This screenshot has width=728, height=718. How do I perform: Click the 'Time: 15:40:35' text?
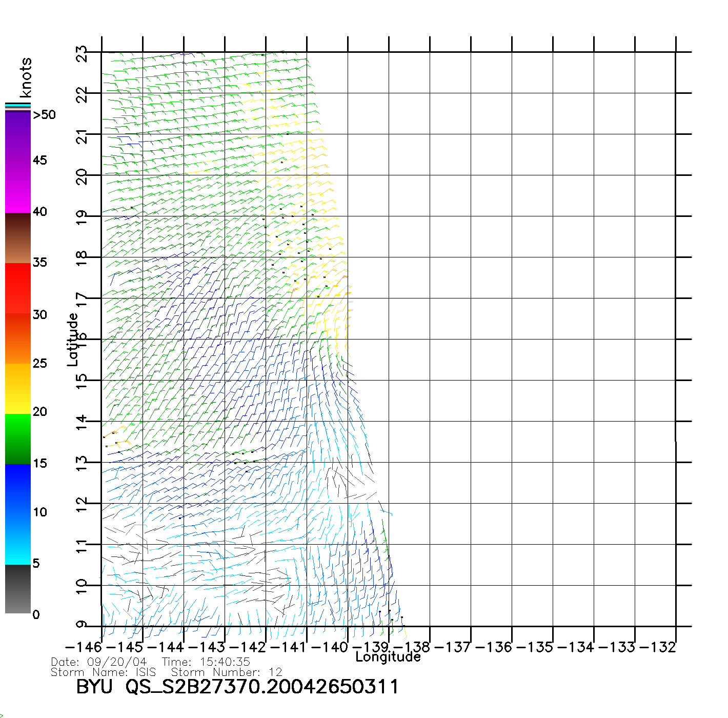[x=206, y=662]
